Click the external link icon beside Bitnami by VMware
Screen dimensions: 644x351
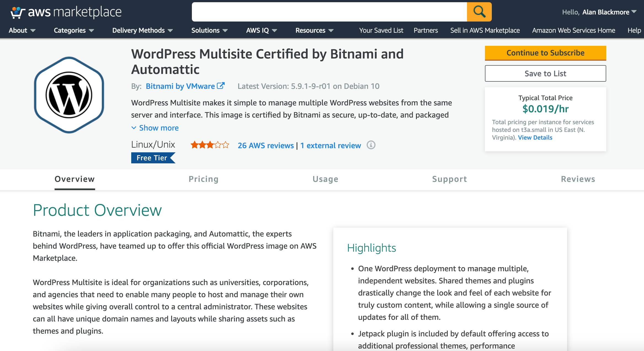coord(221,86)
